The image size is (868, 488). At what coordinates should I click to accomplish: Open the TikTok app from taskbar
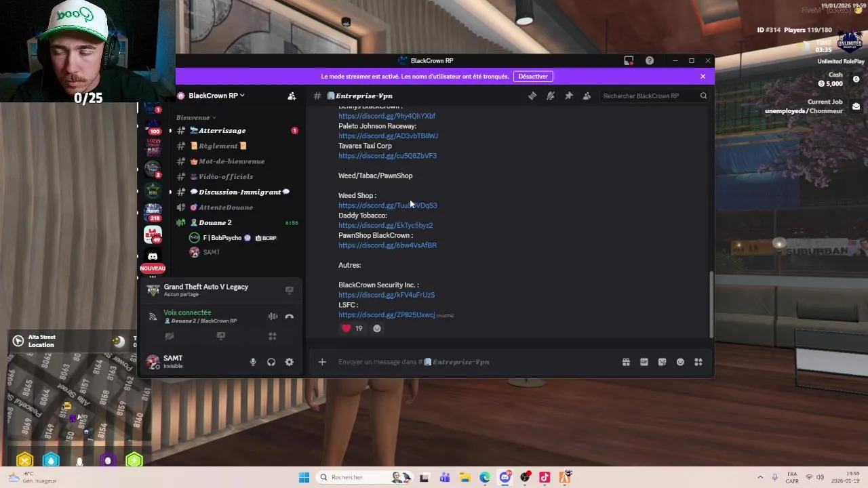click(545, 477)
